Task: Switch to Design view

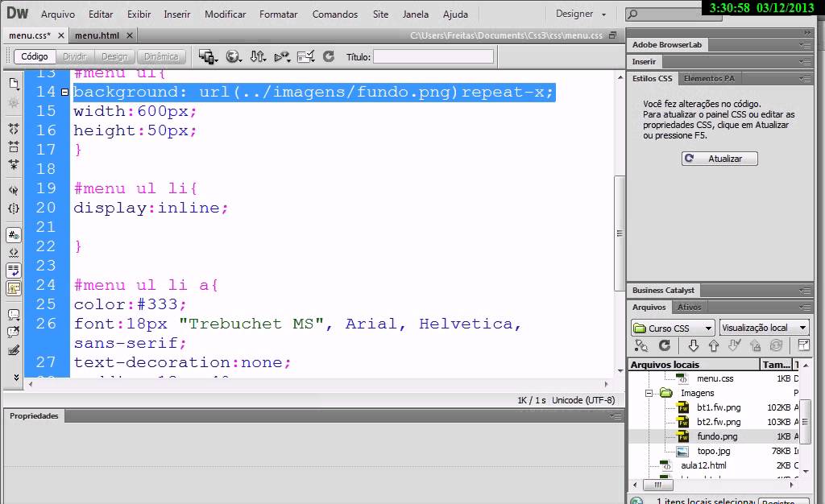Action: tap(114, 56)
